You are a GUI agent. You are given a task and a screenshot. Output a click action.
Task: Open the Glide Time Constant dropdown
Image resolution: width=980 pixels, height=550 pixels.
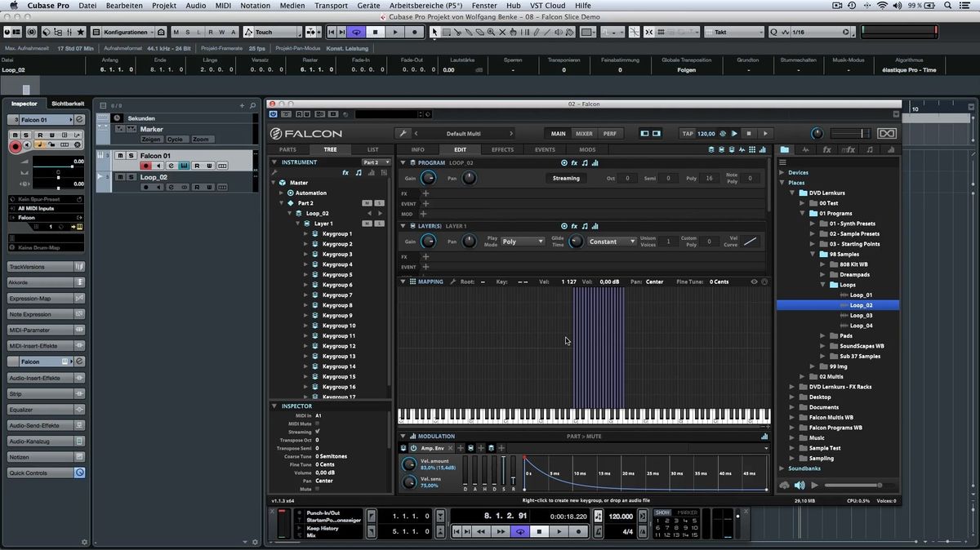click(612, 242)
